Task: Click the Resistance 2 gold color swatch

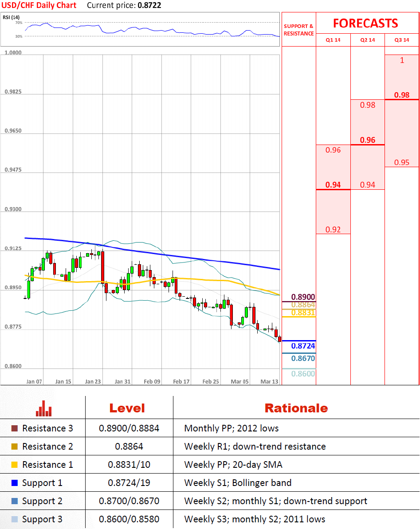Action: coord(14,447)
